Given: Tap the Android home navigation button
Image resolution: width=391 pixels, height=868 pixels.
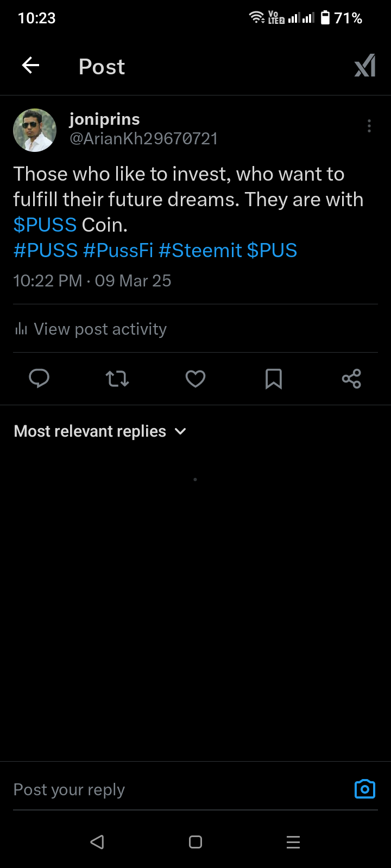Looking at the screenshot, I should [x=195, y=842].
